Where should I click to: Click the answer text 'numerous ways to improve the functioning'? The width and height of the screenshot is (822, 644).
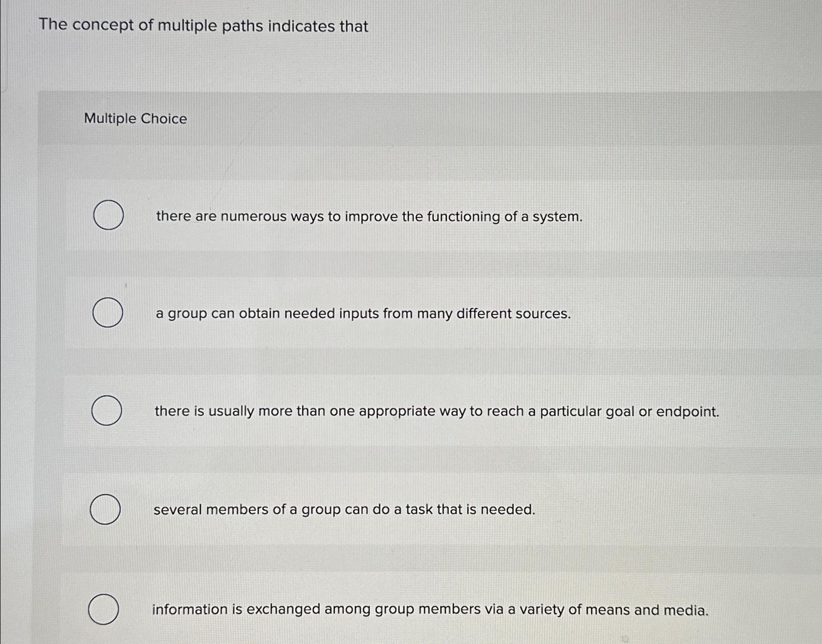pos(367,216)
